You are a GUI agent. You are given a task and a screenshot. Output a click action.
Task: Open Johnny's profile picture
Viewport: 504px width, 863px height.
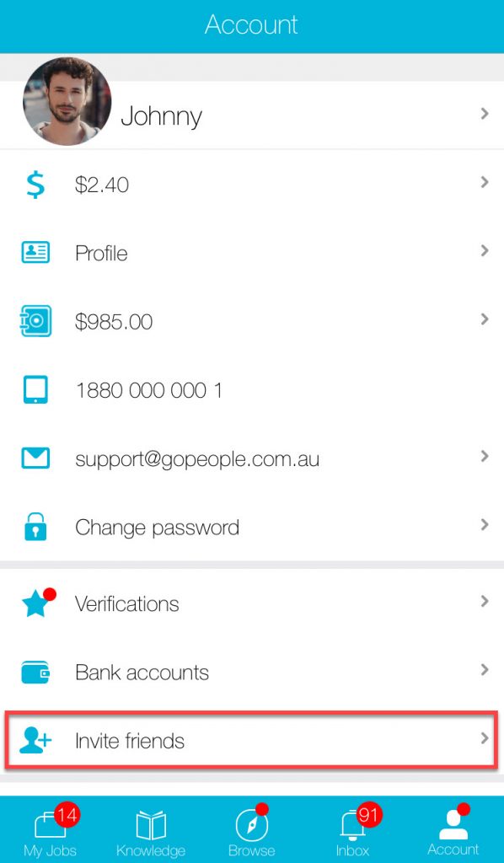(x=67, y=101)
